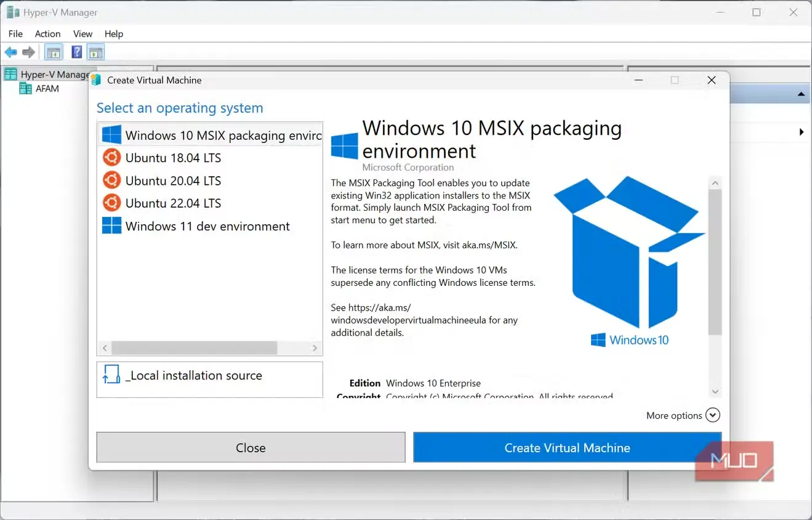Screen dimensions: 812x520
Task: Click the Local installation source icon
Action: pos(111,375)
